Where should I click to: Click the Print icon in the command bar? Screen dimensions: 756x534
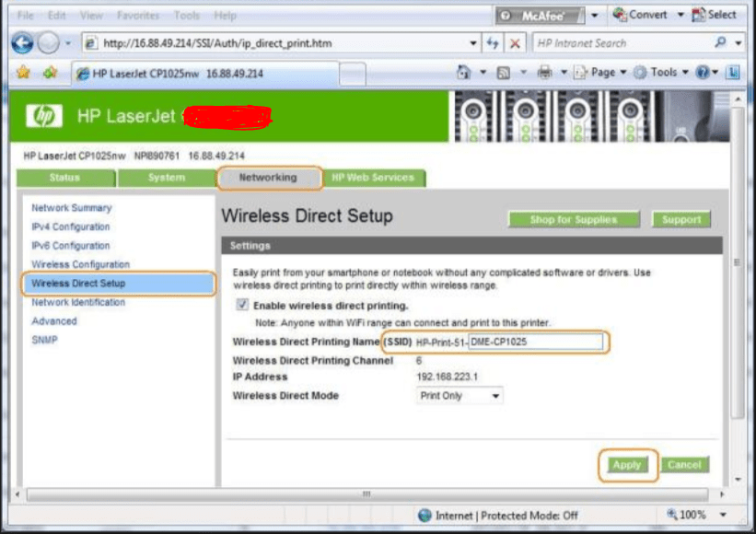[x=545, y=73]
